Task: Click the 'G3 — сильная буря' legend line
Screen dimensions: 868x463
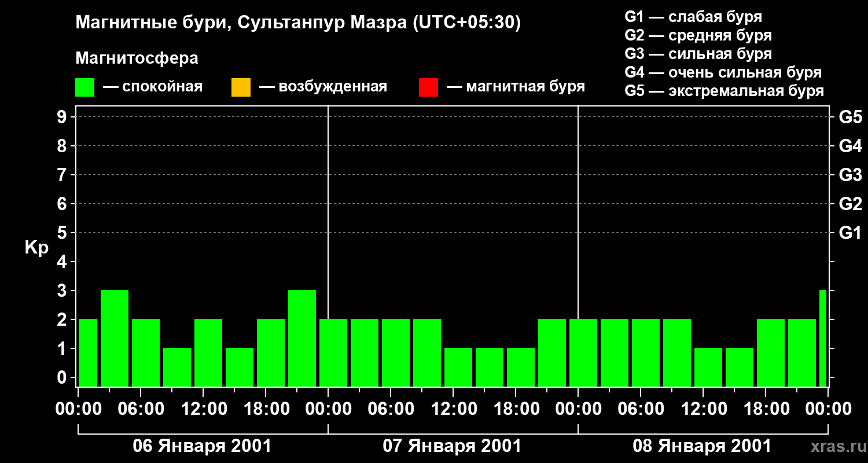Action: coord(698,53)
